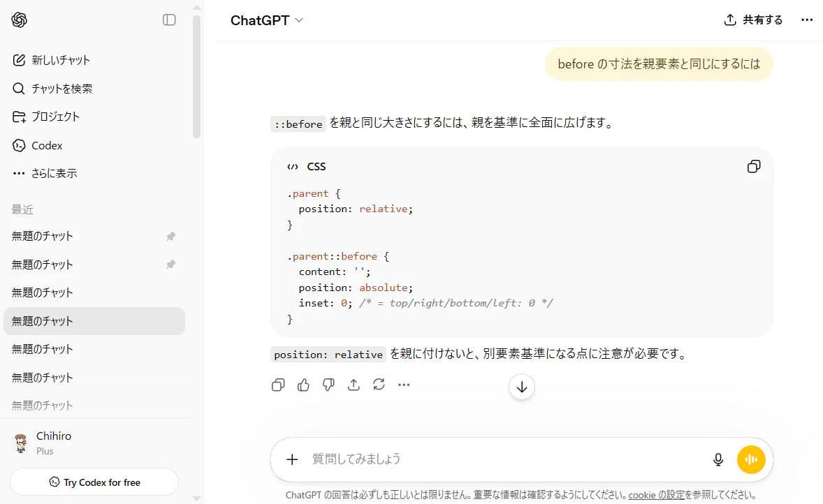Click the sidebar scroll-down arrow
Viewport: 823px width, 504px height.
[x=197, y=498]
